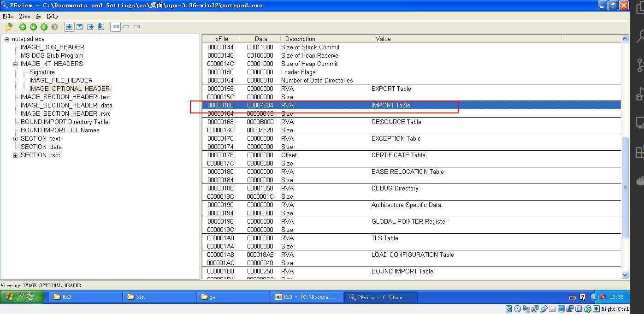Switch to the HxD editor taskbar window
644x314 pixels.
point(307,297)
